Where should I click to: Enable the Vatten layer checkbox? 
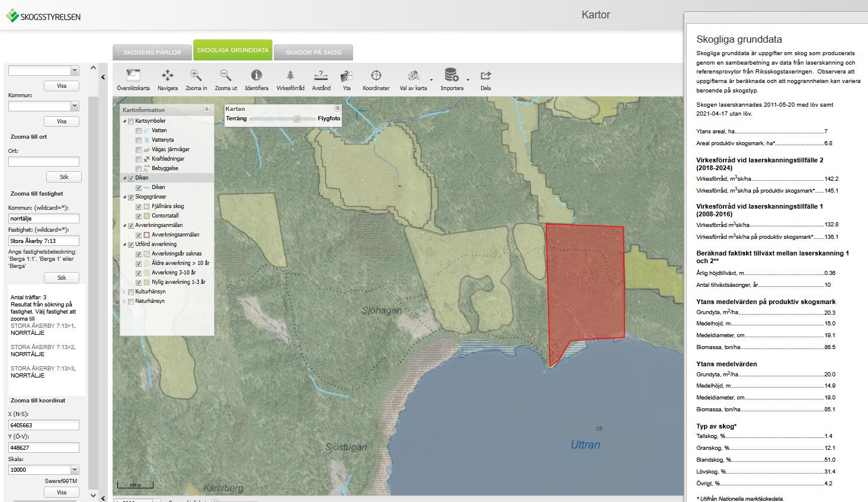click(x=139, y=130)
